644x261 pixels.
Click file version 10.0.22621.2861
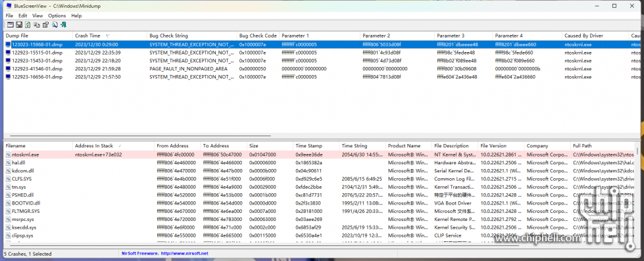coord(500,154)
